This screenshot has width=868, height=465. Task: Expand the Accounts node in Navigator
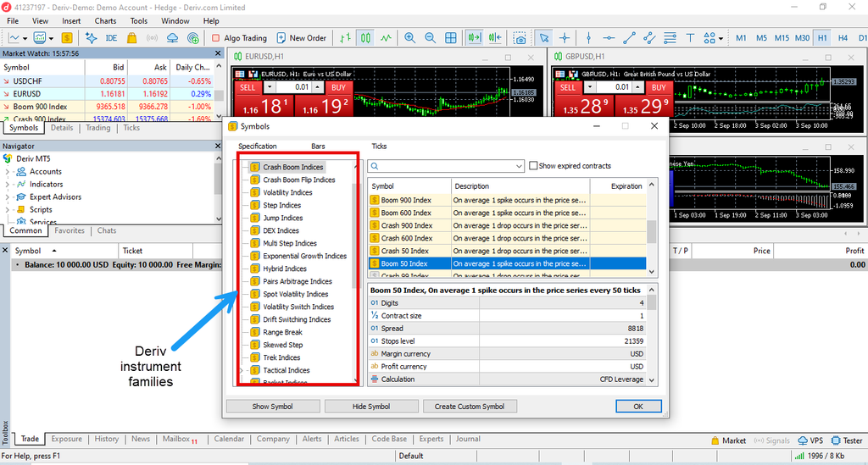click(7, 172)
